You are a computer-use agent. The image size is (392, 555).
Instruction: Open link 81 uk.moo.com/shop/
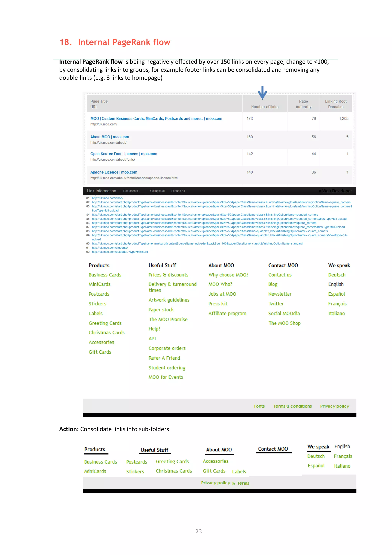(108, 198)
